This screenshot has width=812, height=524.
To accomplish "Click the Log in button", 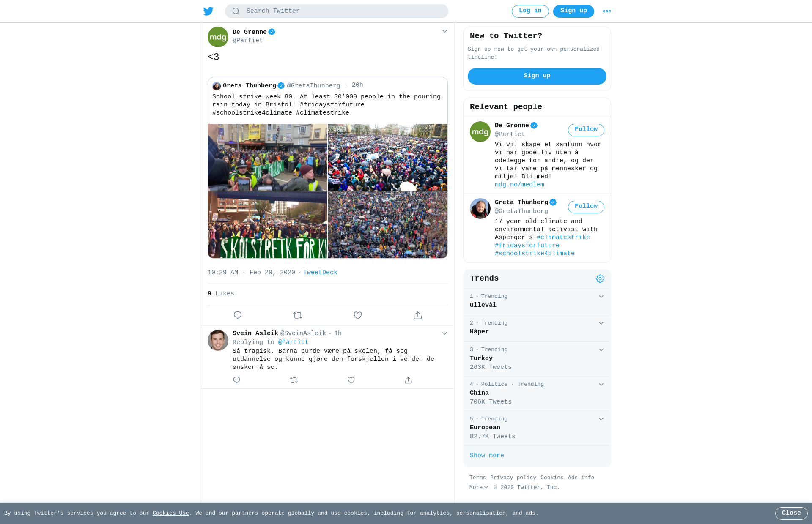I will [x=530, y=11].
